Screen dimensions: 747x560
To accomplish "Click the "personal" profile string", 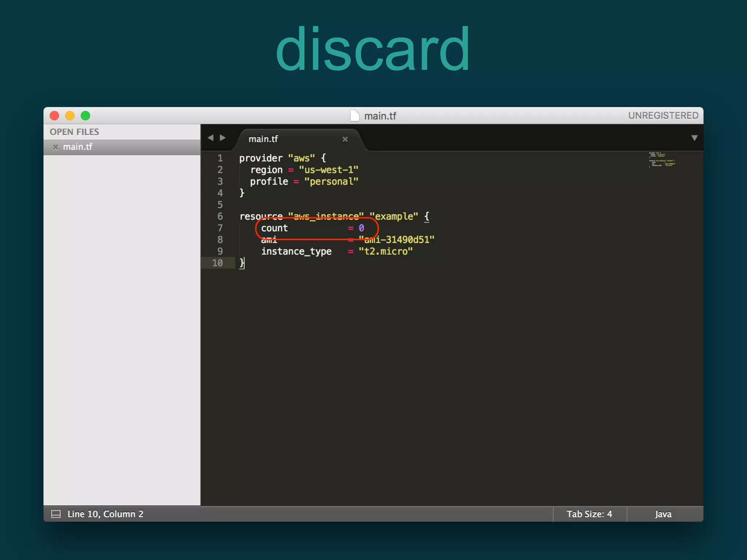I will point(331,182).
